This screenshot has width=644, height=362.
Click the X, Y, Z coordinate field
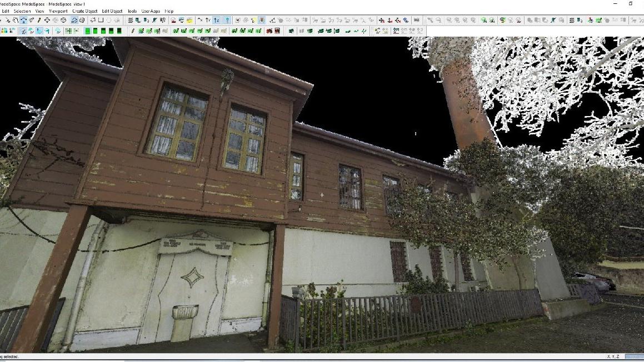pos(633,356)
